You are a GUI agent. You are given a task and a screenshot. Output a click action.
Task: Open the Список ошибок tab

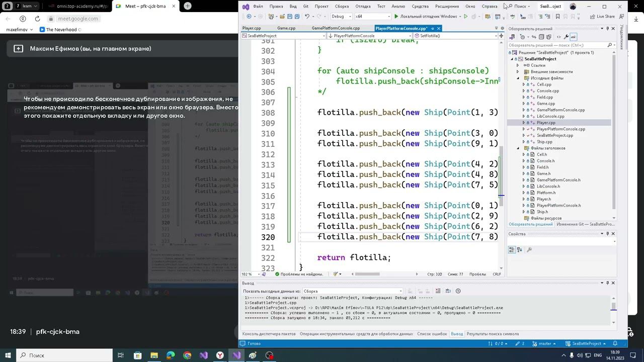[432, 334]
